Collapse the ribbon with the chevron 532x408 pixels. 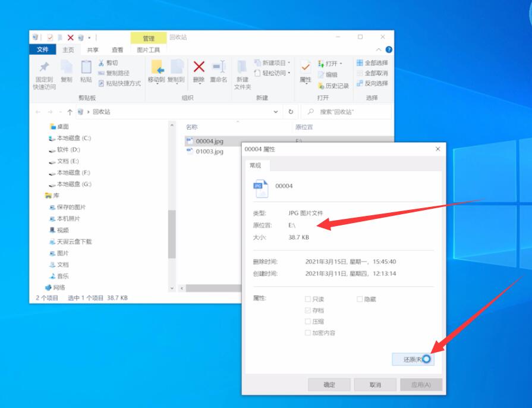coord(379,49)
